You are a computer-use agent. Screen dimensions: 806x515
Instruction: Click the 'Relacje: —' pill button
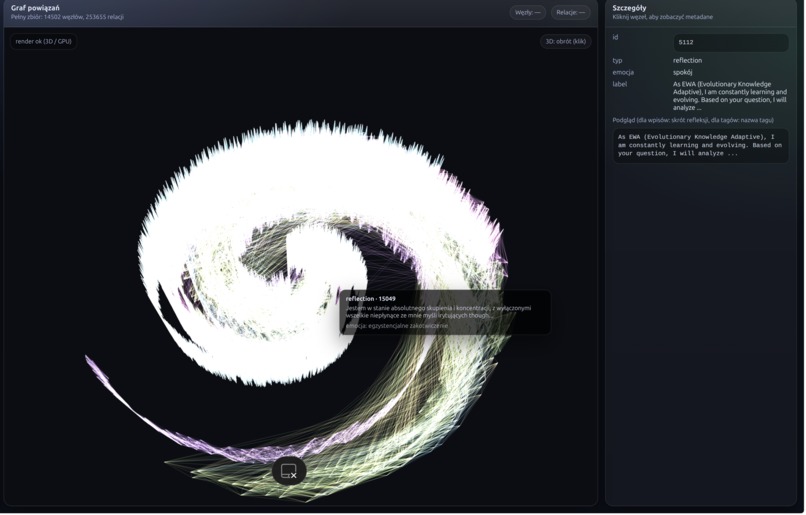point(571,12)
